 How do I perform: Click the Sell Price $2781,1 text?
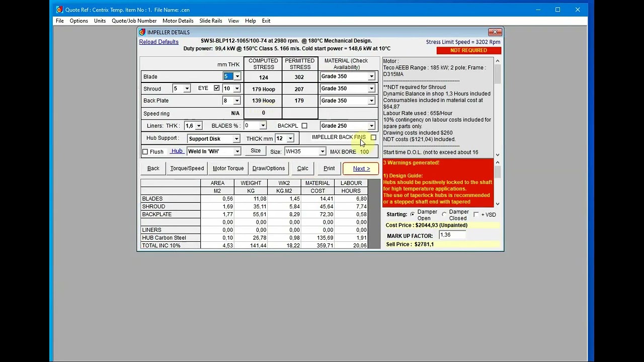pyautogui.click(x=410, y=244)
